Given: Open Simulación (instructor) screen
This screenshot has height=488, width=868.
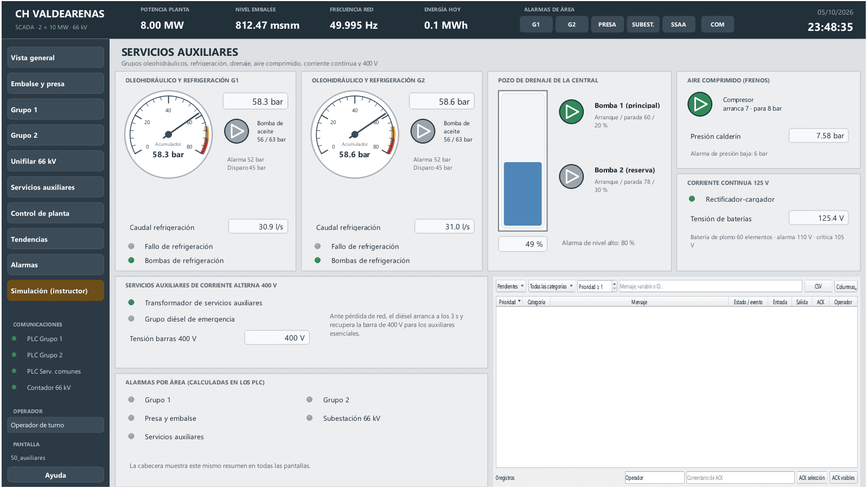Looking at the screenshot, I should (x=55, y=291).
